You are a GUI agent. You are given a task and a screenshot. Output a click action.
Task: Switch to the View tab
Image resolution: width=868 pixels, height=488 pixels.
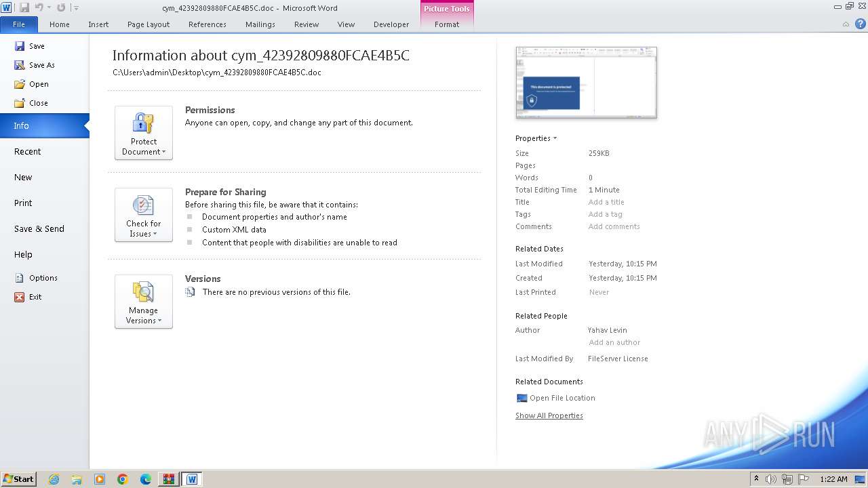pyautogui.click(x=346, y=24)
